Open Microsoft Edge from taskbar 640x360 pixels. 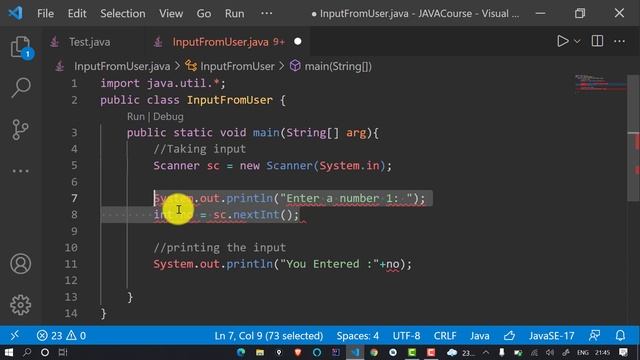pyautogui.click(x=241, y=352)
